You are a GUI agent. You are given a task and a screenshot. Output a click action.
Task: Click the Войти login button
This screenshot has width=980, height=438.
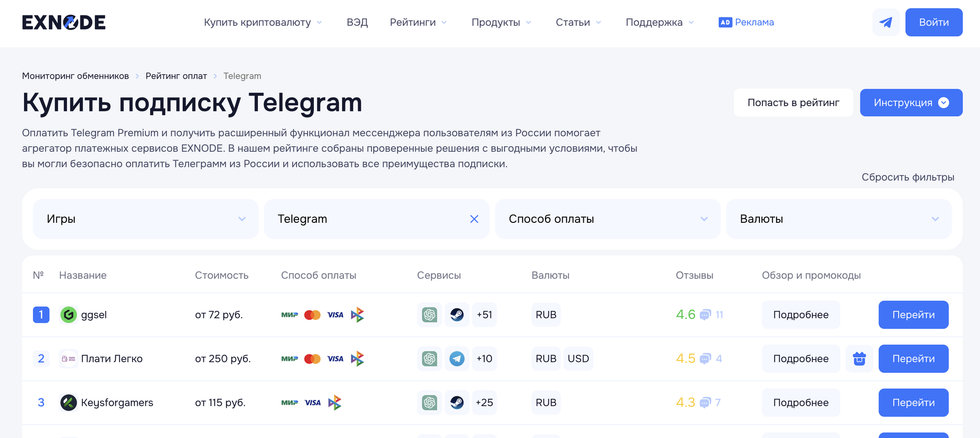(x=934, y=22)
